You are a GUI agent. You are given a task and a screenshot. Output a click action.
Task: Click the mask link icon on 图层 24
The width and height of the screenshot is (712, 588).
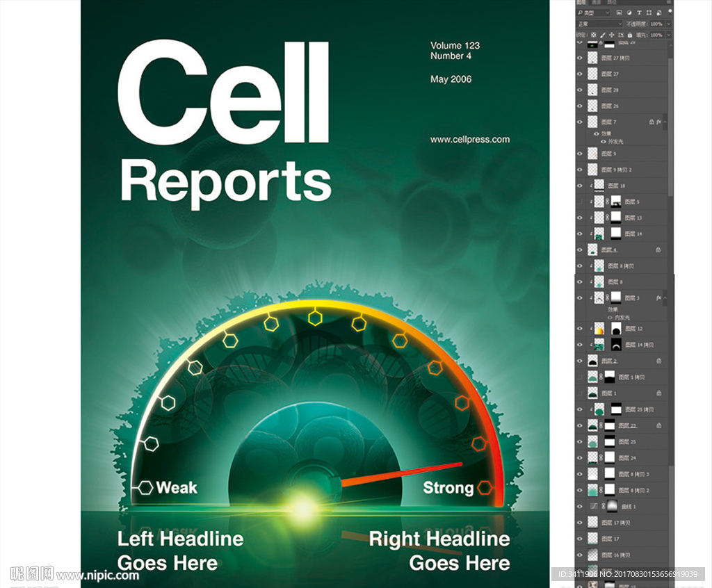tap(601, 458)
